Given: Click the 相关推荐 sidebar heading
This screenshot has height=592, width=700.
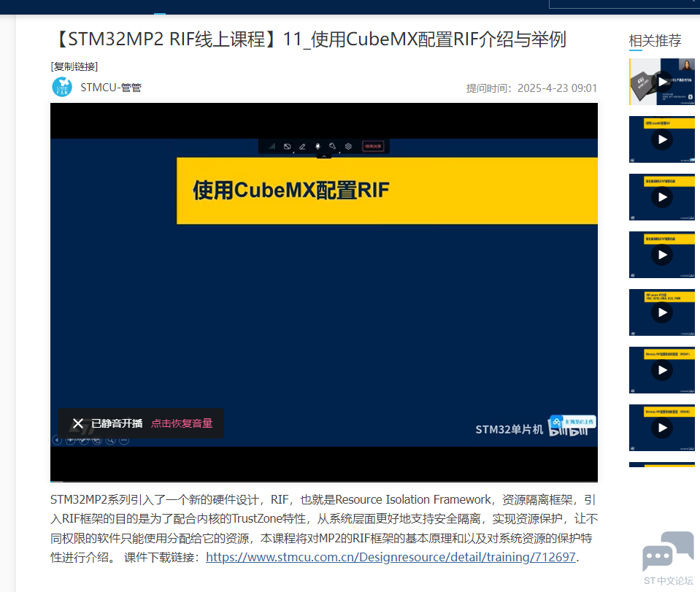Looking at the screenshot, I should (655, 41).
